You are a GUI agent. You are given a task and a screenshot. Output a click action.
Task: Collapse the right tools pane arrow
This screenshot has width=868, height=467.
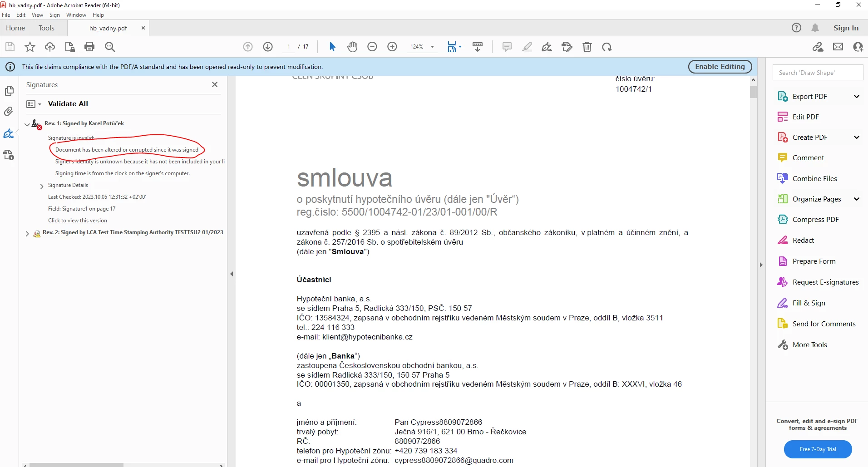pos(761,265)
